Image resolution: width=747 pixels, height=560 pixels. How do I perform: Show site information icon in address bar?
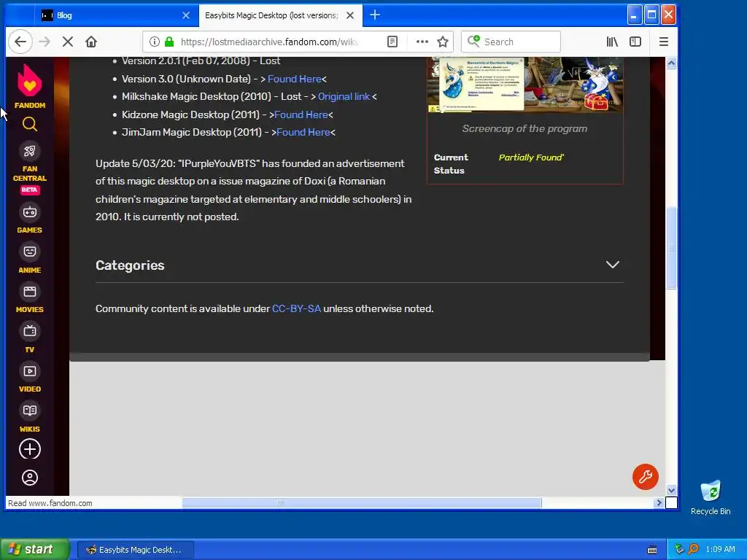(x=155, y=42)
